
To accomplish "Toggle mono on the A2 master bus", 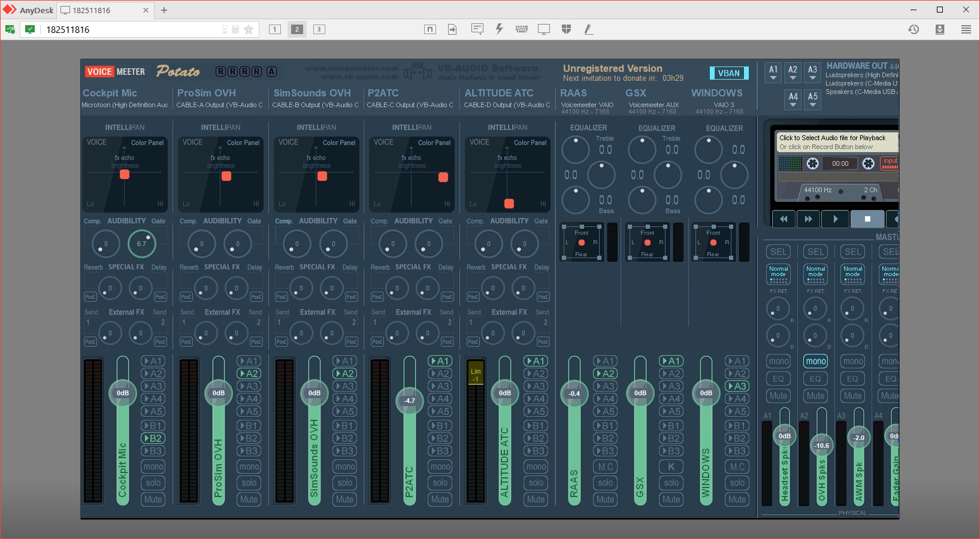I will click(816, 361).
